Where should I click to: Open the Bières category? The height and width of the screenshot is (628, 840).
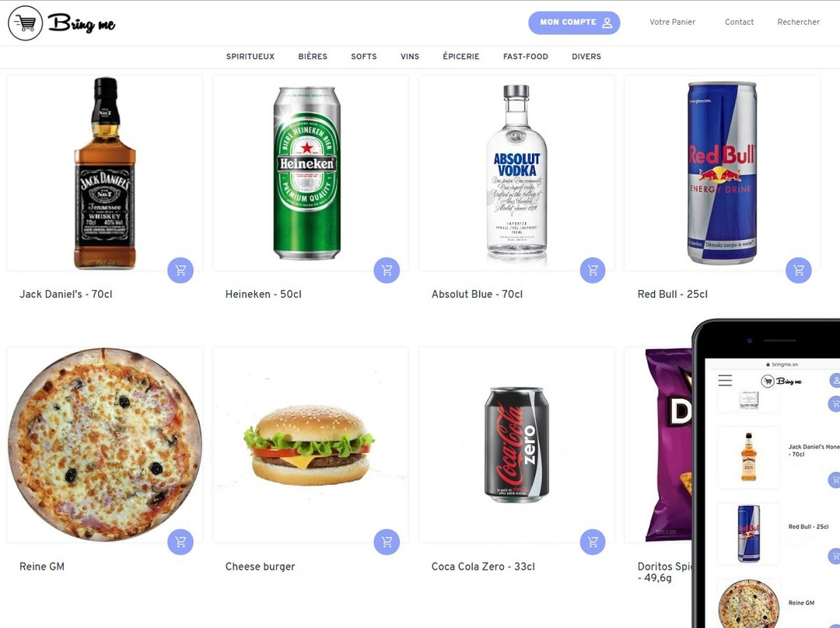click(313, 56)
